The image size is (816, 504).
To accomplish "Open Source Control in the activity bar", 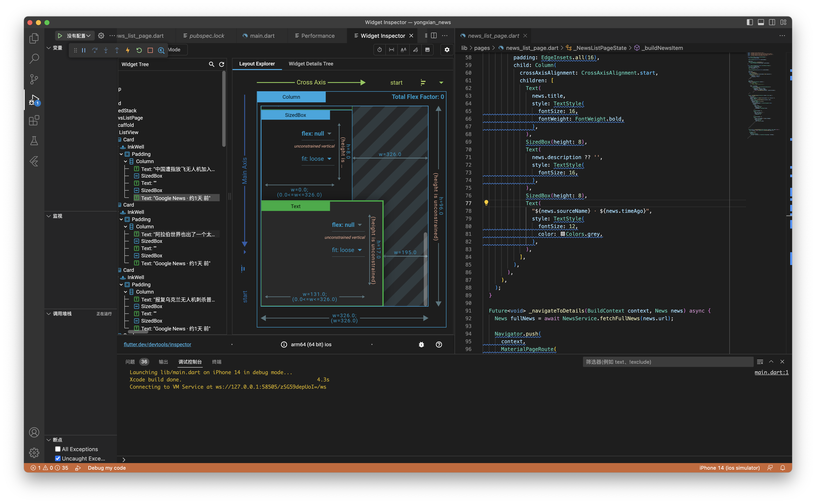I will coord(34,79).
